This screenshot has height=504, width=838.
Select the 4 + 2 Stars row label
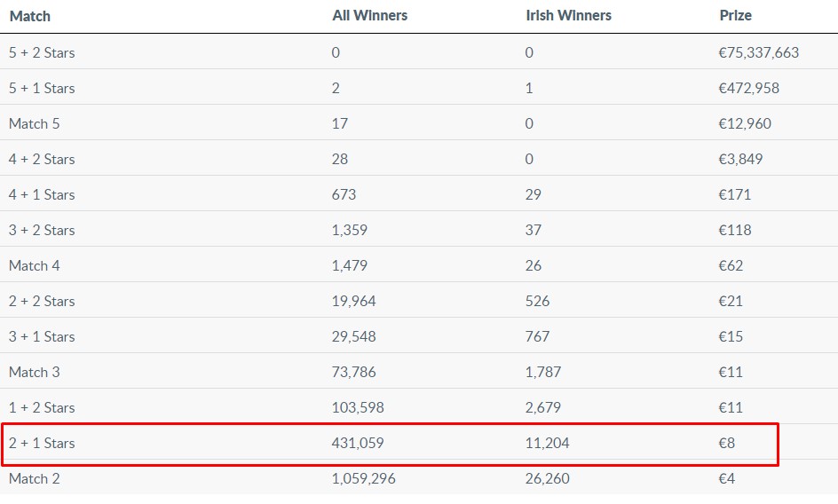42,159
